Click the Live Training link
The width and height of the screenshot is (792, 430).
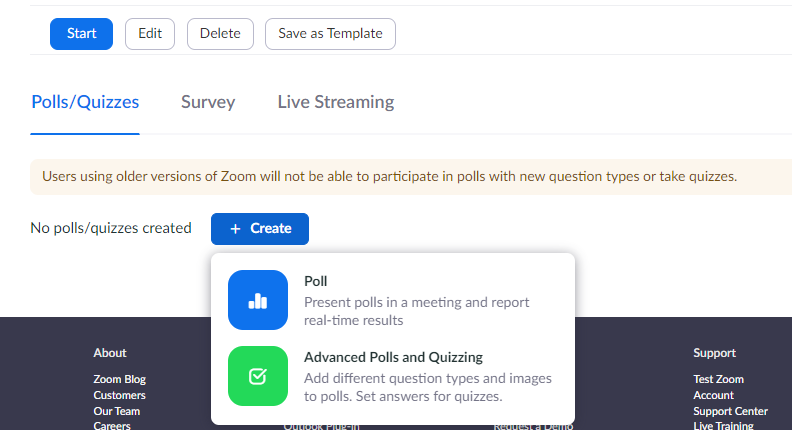[724, 426]
